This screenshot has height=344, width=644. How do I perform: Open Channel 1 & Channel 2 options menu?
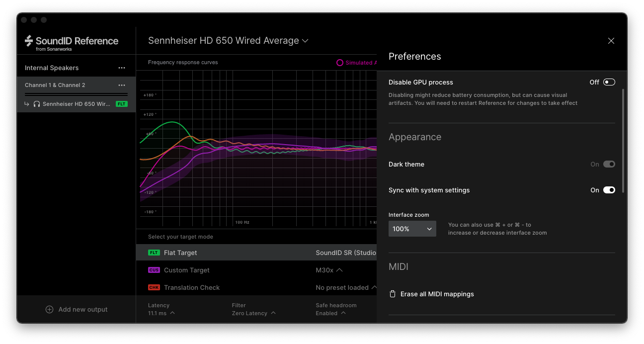[x=122, y=86]
